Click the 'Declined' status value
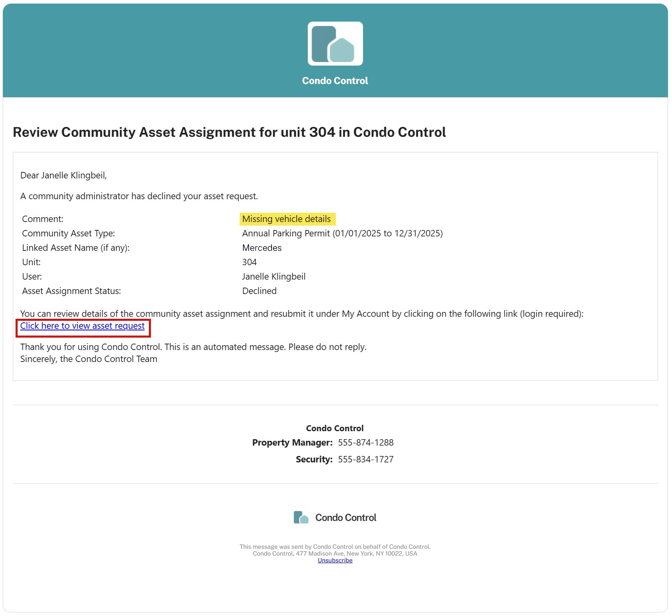 (x=259, y=291)
